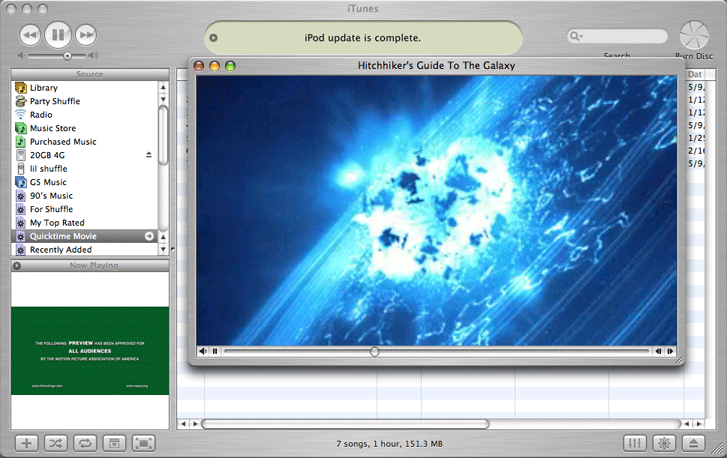Viewport: 727px width, 458px height.
Task: Click the song list horizontal scrollbar thumb
Action: [345, 424]
